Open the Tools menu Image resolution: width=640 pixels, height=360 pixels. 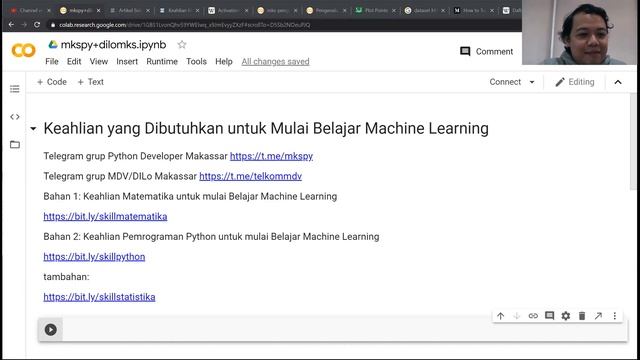point(196,62)
